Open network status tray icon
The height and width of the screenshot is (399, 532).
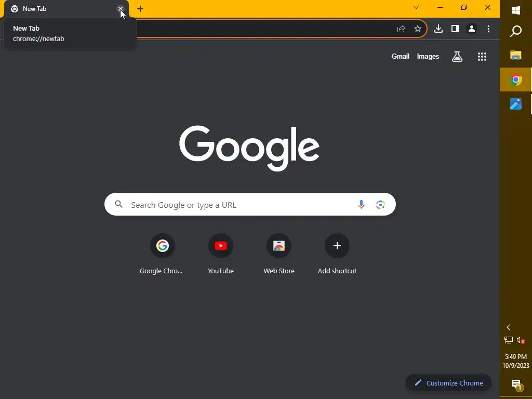coord(508,340)
